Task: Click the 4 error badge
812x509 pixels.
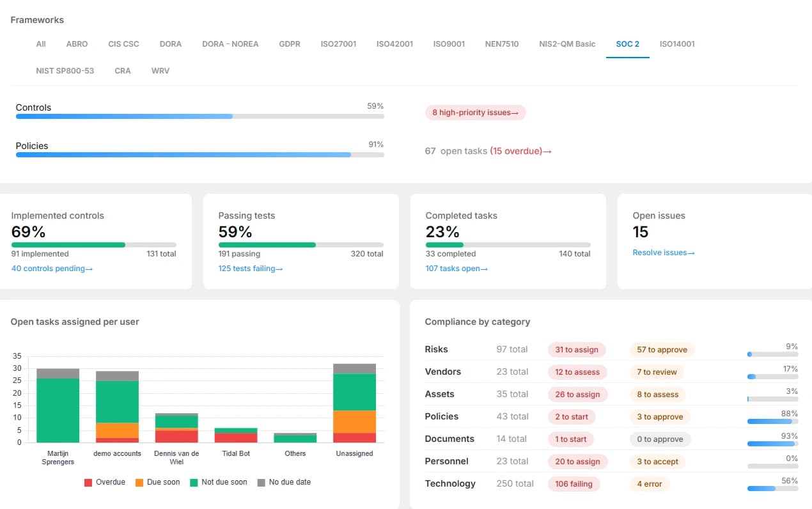Action: [650, 484]
